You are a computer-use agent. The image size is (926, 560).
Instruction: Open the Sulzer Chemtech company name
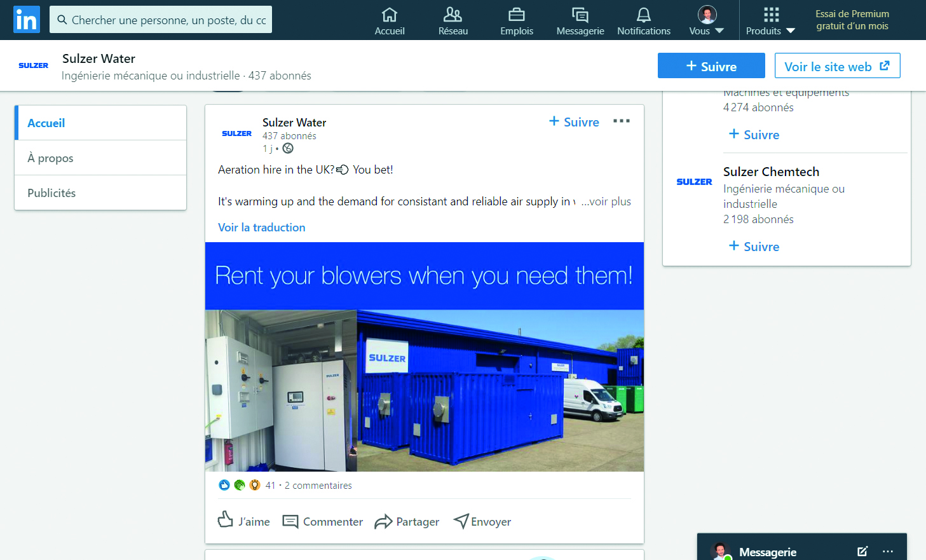coord(771,172)
